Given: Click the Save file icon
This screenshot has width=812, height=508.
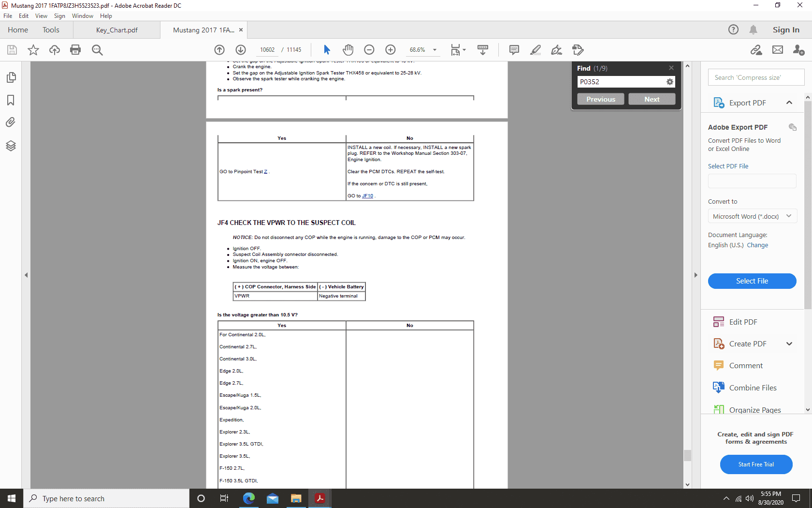Looking at the screenshot, I should (x=12, y=50).
